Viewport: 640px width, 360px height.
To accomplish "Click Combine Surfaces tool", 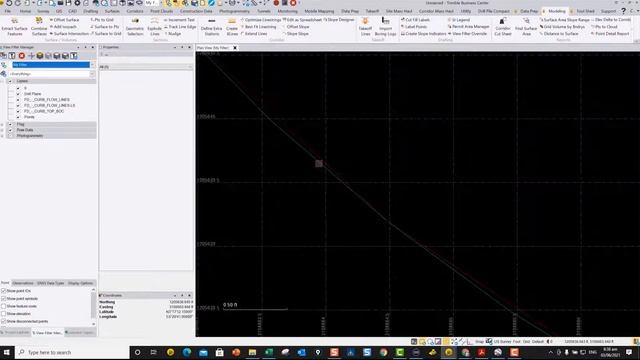I will pos(39,27).
